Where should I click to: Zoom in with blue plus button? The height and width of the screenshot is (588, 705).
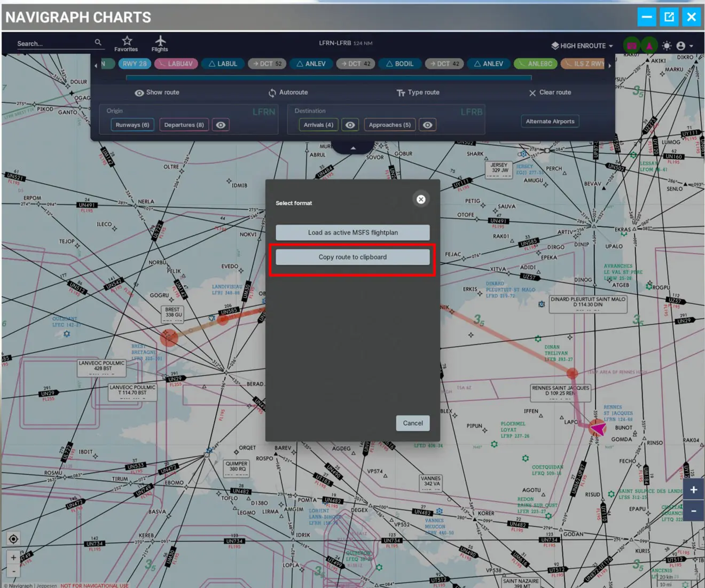(693, 490)
